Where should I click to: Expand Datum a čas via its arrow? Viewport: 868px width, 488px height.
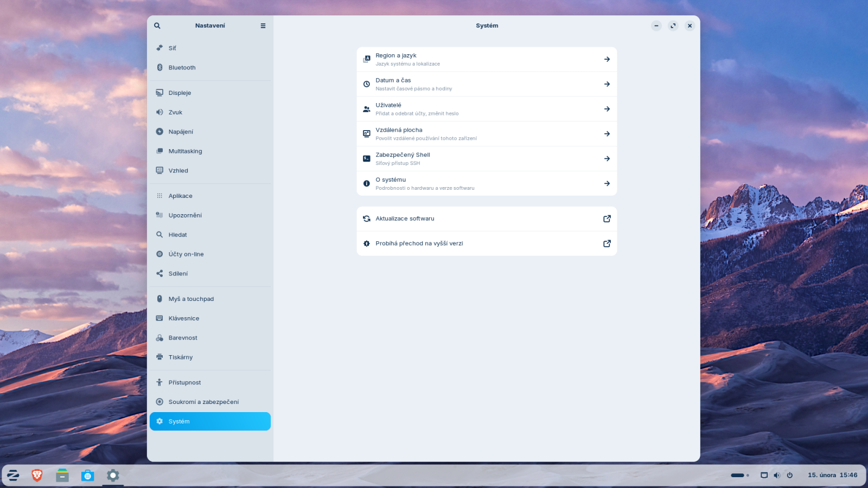coord(607,84)
